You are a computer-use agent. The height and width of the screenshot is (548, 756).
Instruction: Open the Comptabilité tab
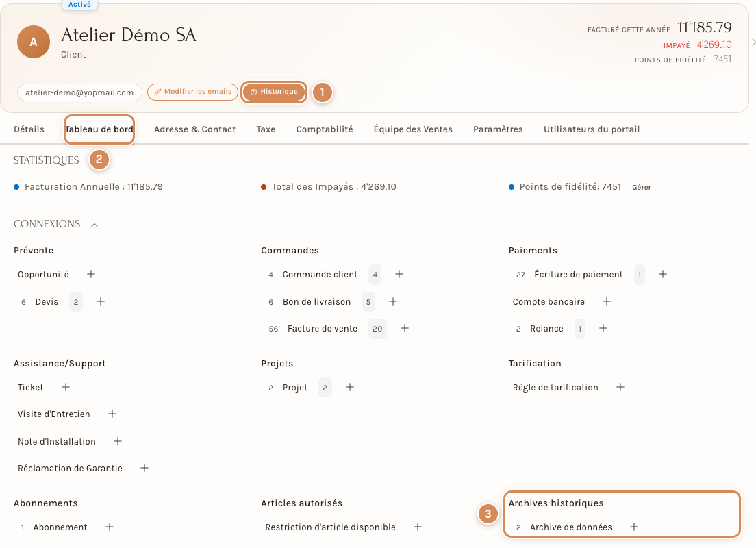click(x=325, y=129)
